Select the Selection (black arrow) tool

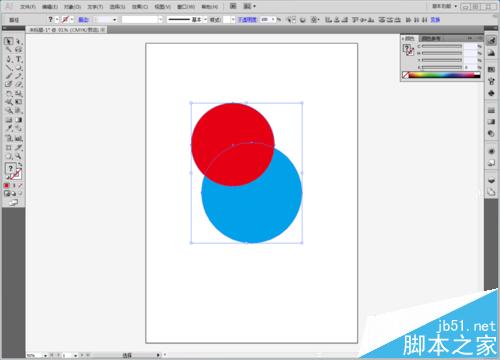[9, 41]
